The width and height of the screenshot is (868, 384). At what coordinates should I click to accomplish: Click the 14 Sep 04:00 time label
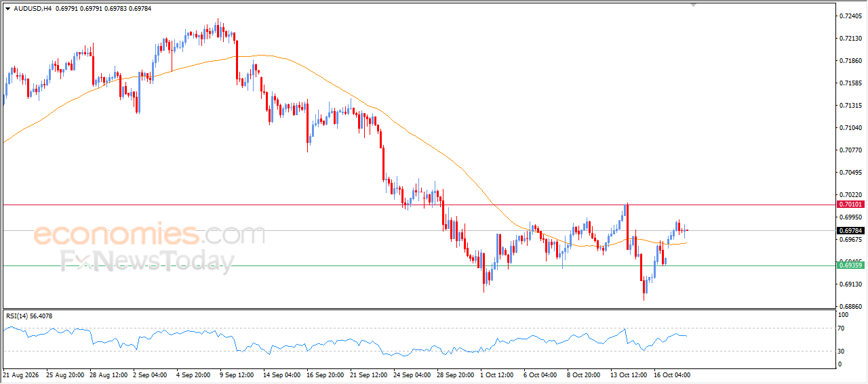coord(281,375)
